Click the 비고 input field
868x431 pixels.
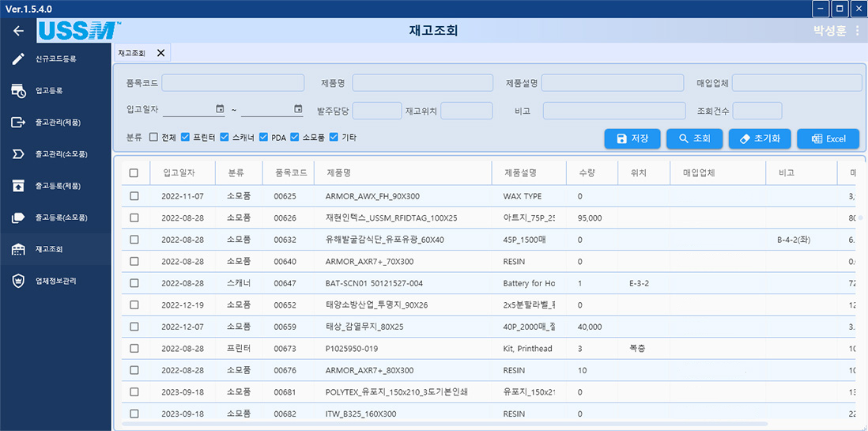pyautogui.click(x=614, y=111)
